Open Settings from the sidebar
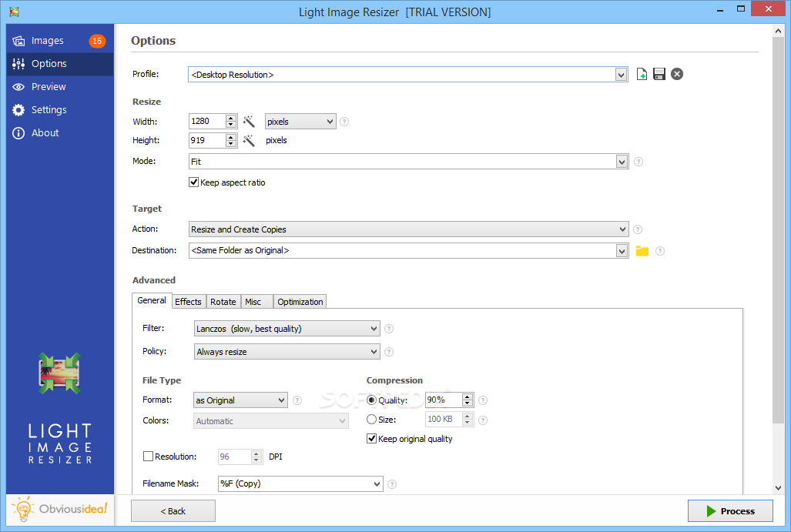The width and height of the screenshot is (791, 532). pos(59,110)
